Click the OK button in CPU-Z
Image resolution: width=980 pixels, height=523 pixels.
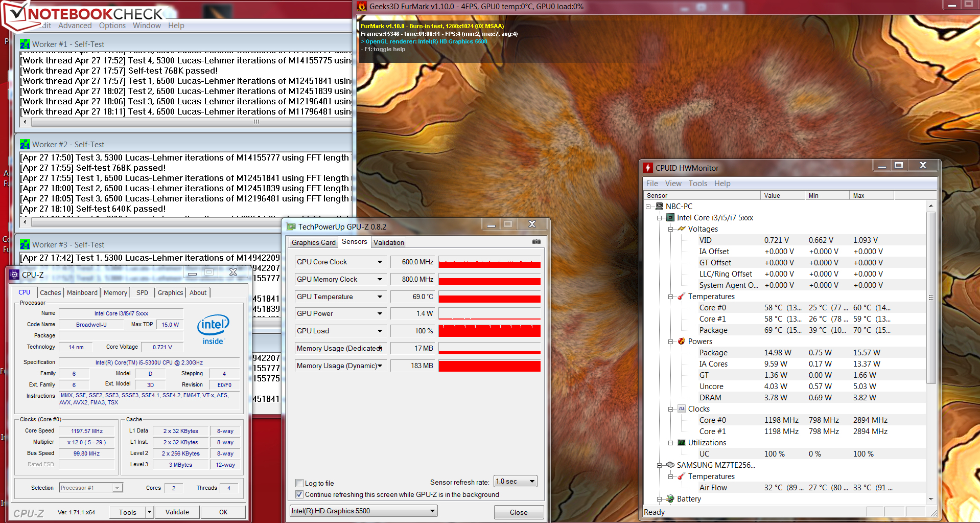(223, 512)
